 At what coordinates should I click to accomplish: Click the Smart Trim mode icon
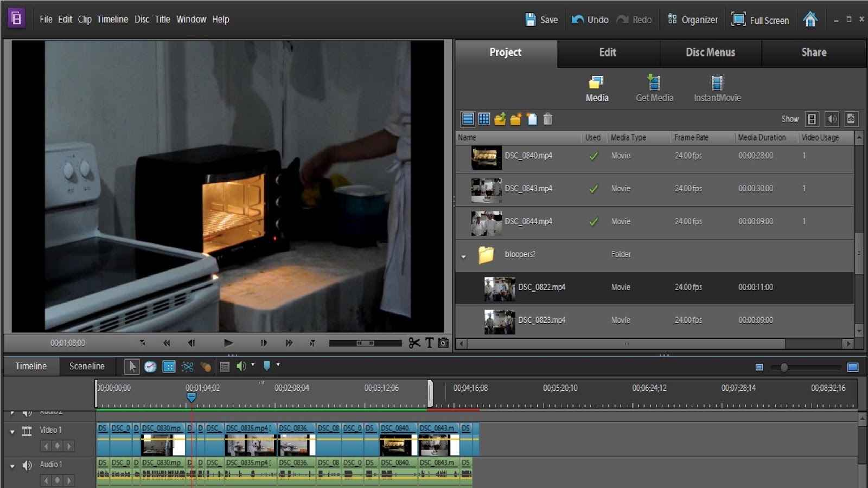click(x=187, y=367)
